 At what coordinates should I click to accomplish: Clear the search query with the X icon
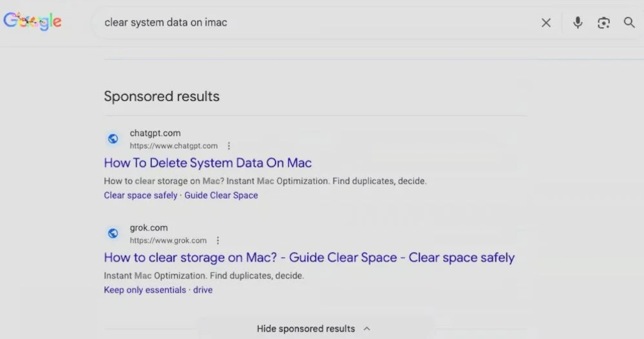pyautogui.click(x=546, y=23)
